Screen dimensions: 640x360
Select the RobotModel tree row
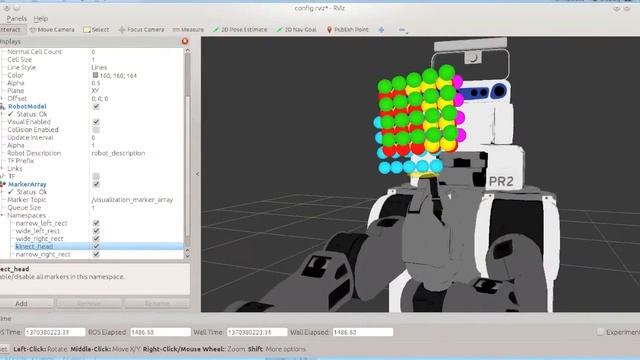92,107
